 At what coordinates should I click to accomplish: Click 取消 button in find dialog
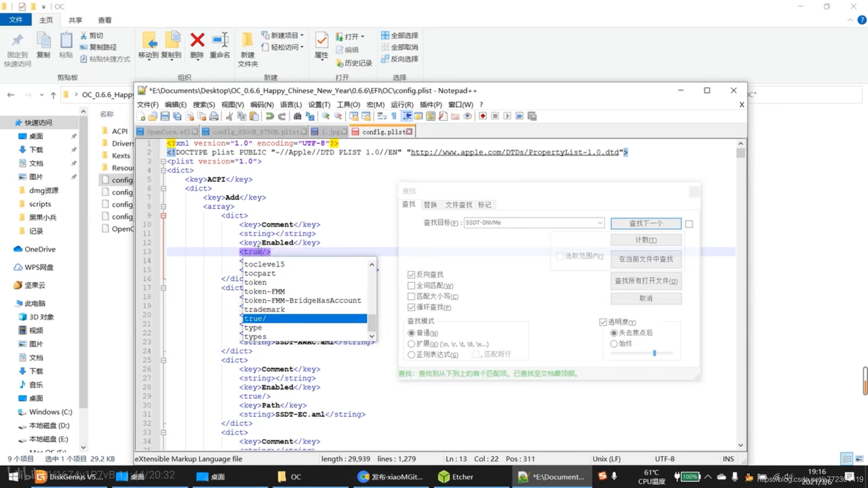pyautogui.click(x=646, y=299)
